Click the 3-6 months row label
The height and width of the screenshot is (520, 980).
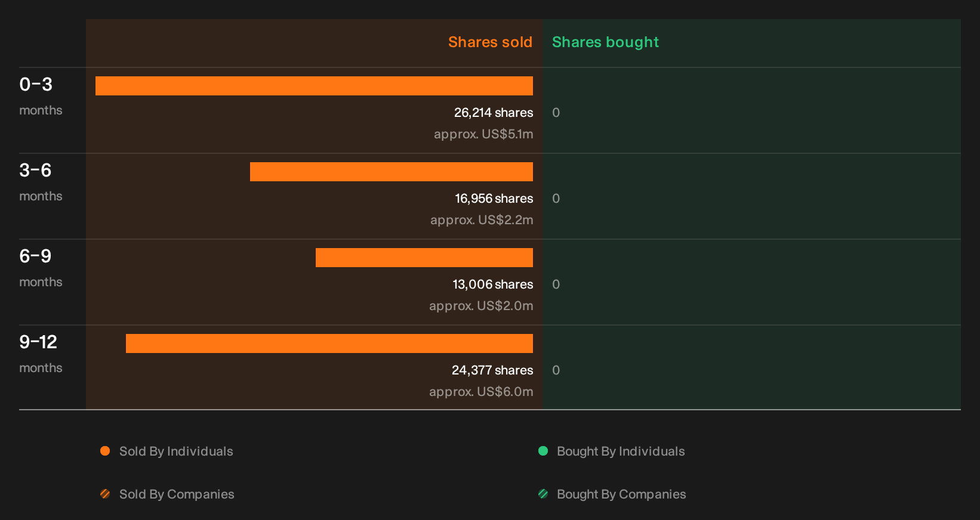click(41, 182)
